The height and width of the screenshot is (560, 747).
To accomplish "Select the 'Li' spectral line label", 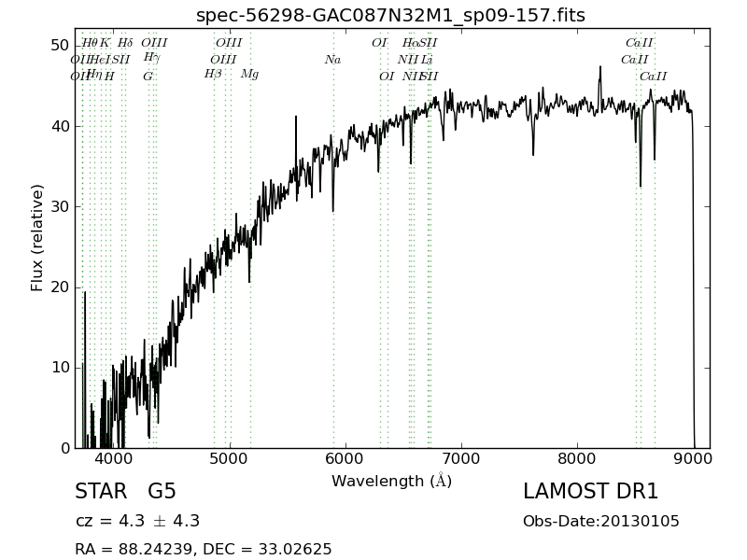I will point(427,60).
